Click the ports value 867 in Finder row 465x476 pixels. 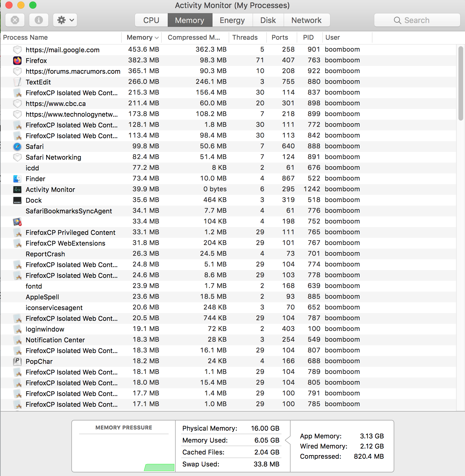coord(288,178)
